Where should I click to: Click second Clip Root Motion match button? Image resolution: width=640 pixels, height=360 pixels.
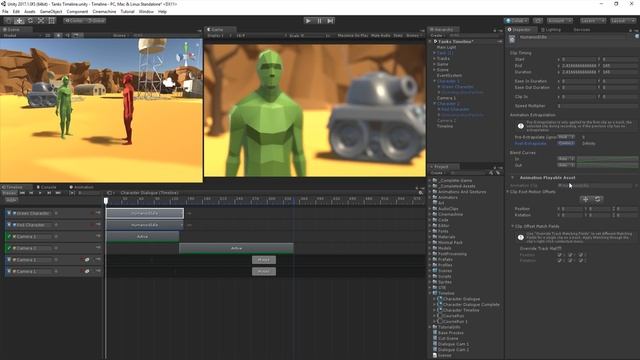598,199
